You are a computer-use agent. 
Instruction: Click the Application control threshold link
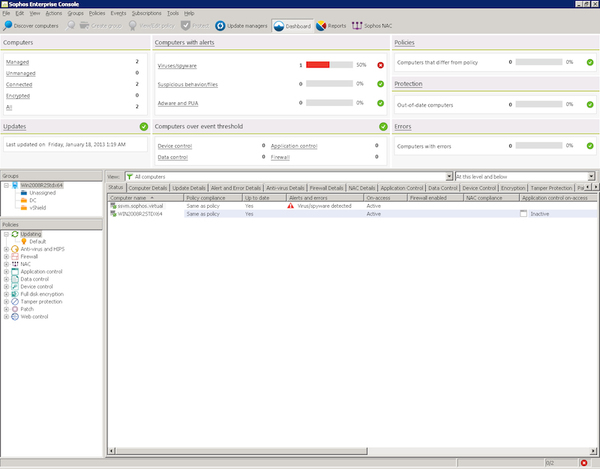[x=294, y=146]
